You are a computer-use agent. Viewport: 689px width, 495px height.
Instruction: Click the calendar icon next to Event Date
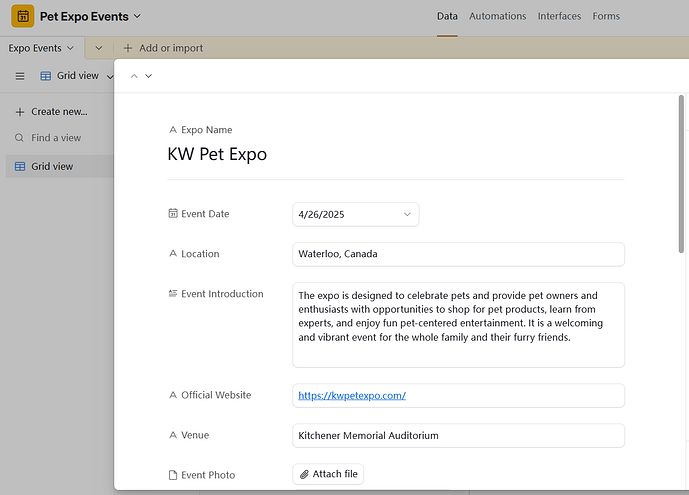(173, 214)
